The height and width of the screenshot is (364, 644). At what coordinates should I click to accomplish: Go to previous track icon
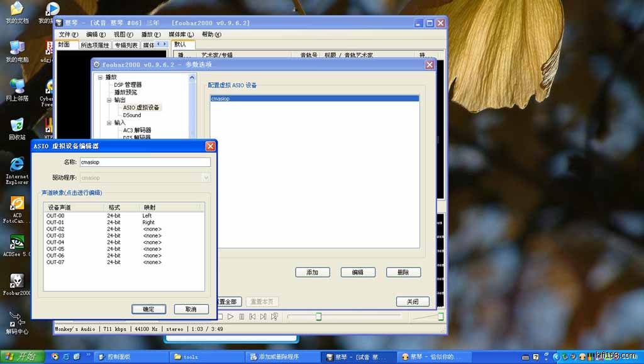pyautogui.click(x=253, y=316)
